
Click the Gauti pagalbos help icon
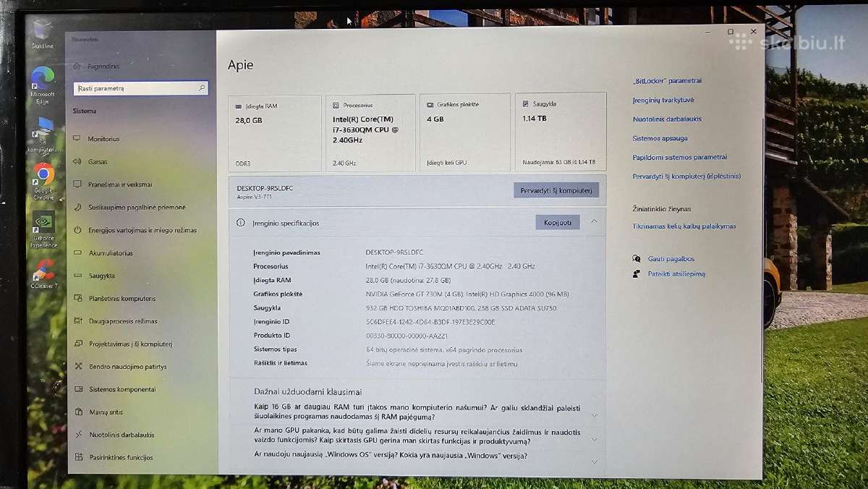(x=637, y=258)
